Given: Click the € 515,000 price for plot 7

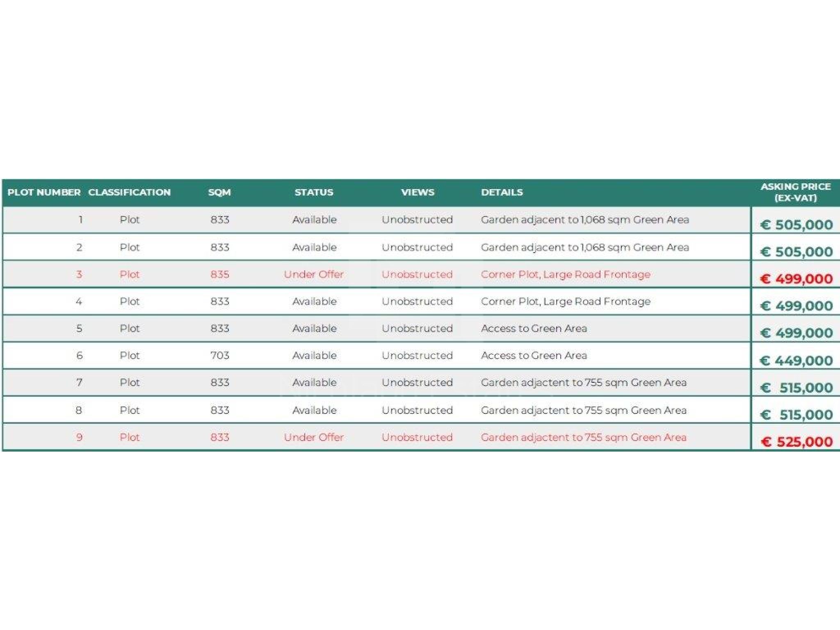Looking at the screenshot, I should tap(797, 388).
